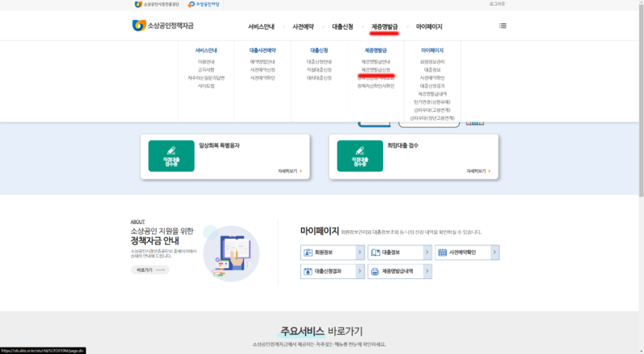
Task: Click the 서비스안내 submenu column heading
Action: point(206,50)
